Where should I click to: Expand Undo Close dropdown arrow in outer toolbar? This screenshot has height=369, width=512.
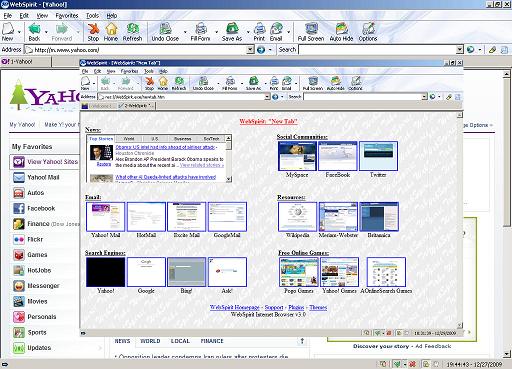tap(185, 32)
